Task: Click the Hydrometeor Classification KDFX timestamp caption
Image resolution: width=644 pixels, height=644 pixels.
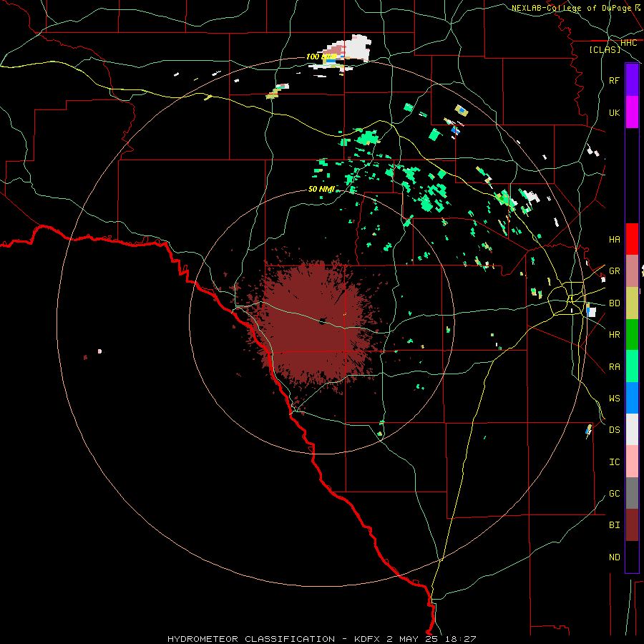Action: coord(321,639)
